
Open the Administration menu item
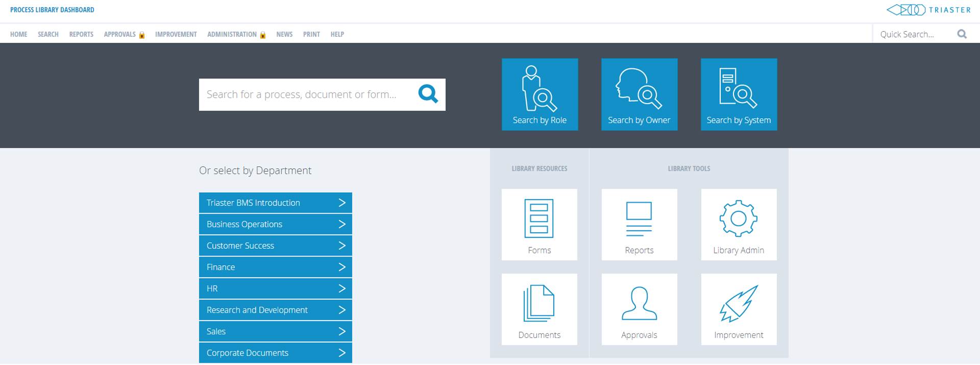(x=232, y=34)
